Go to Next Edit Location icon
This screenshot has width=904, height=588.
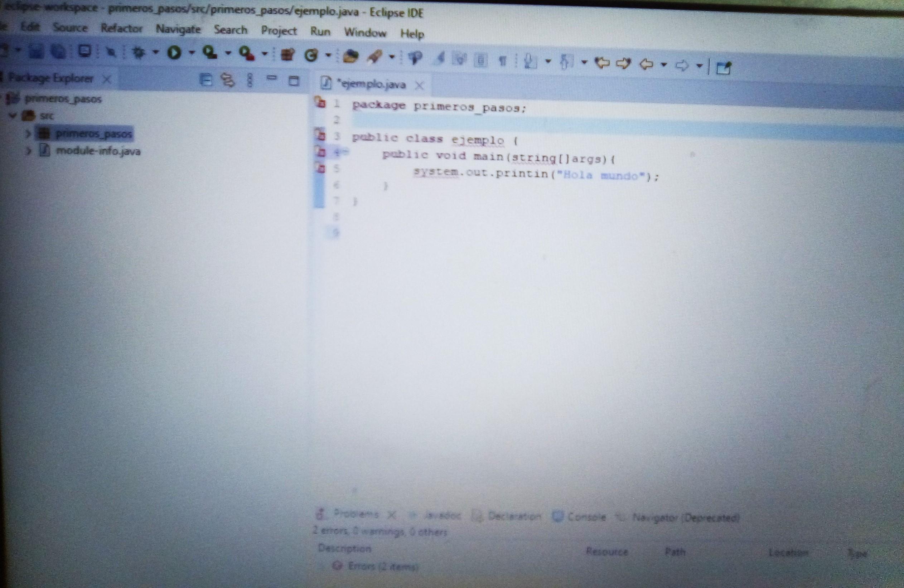(623, 63)
